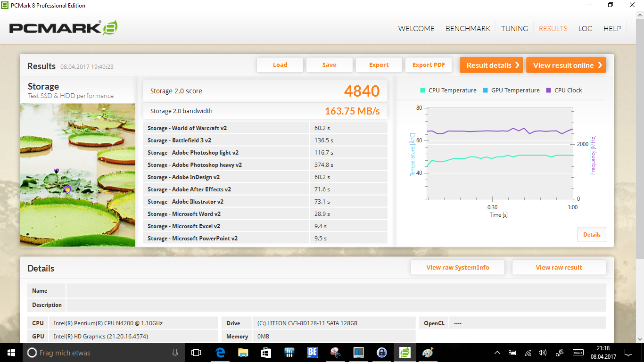Click the 163.75 MB/s bandwidth value
Viewport: 644px width, 362px height.
point(352,111)
